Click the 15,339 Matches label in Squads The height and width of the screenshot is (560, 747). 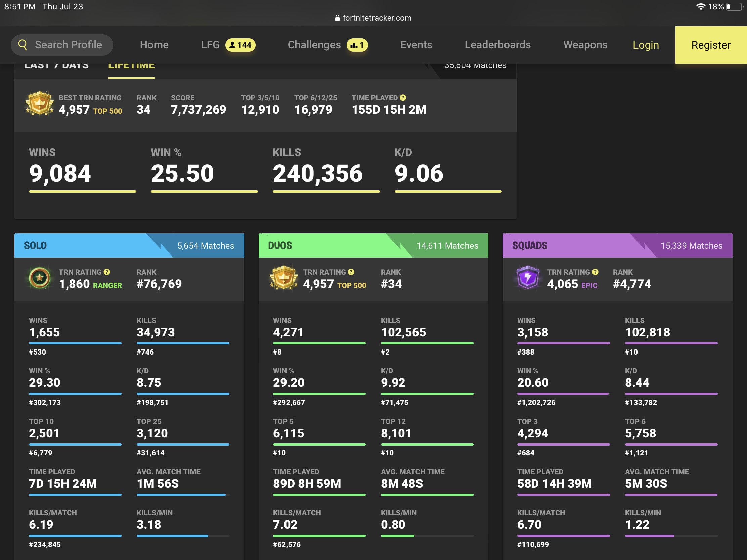(x=691, y=246)
